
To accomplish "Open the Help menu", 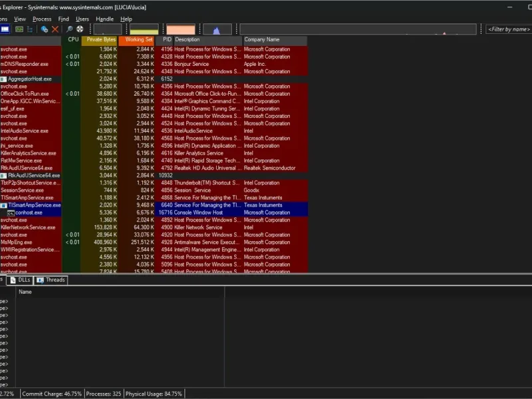I will [126, 19].
